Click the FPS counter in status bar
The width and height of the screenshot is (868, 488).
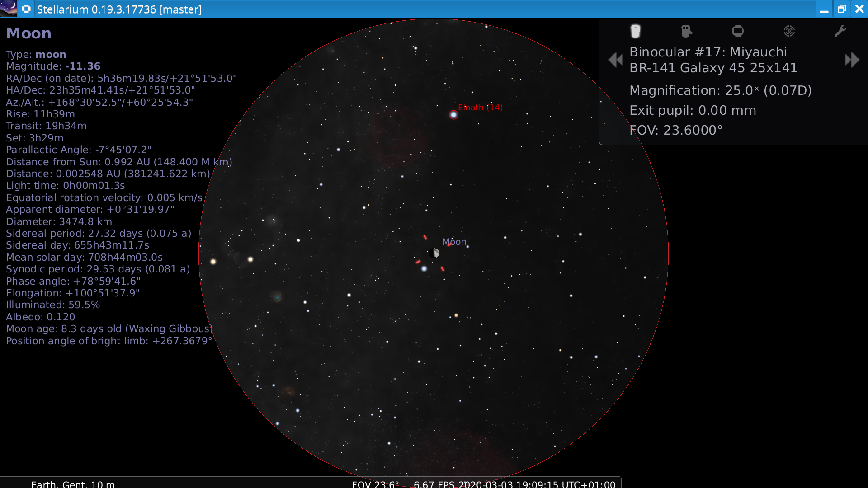pos(436,484)
